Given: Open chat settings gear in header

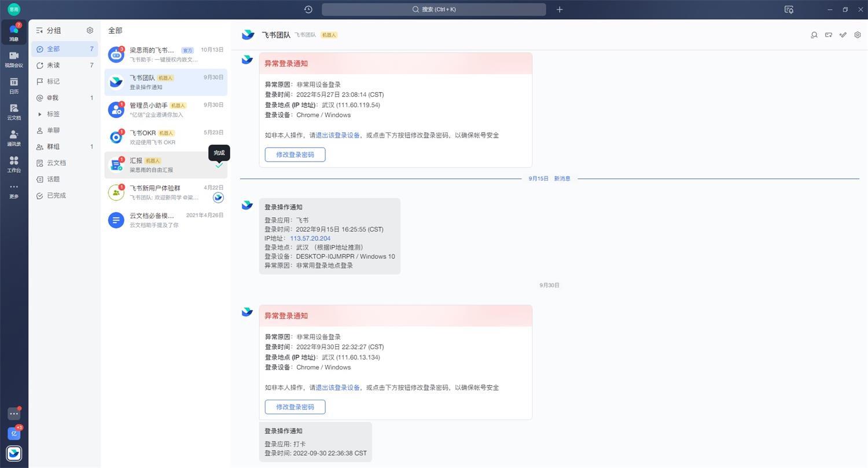Looking at the screenshot, I should 858,35.
